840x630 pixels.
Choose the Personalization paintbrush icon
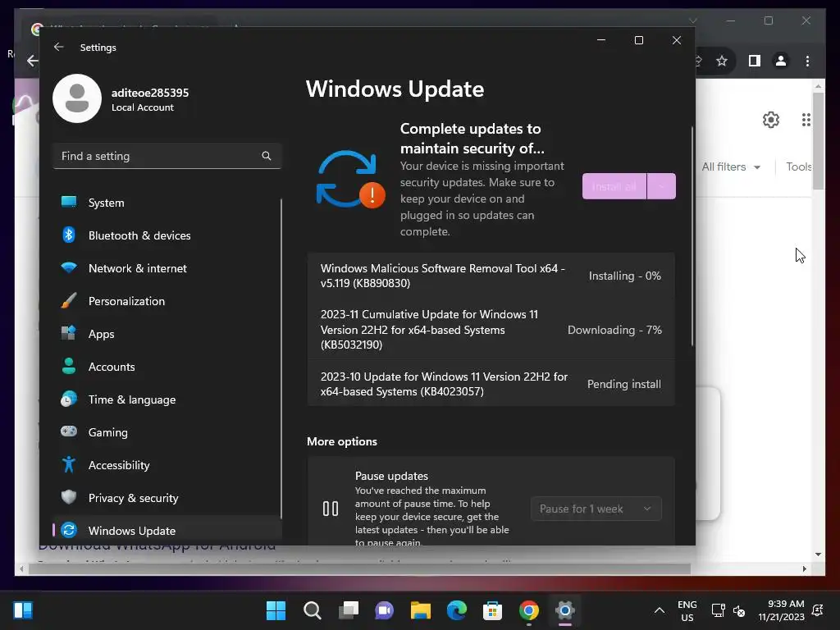[69, 300]
